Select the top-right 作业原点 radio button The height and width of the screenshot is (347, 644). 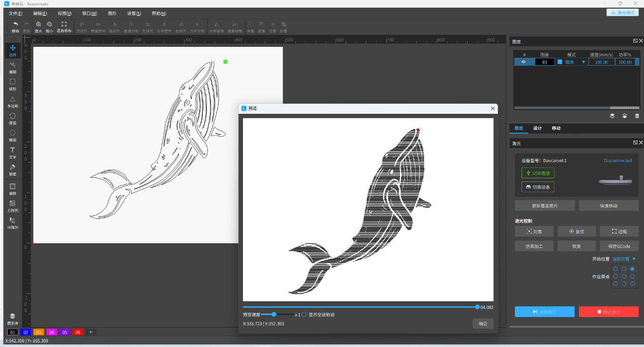click(x=632, y=269)
